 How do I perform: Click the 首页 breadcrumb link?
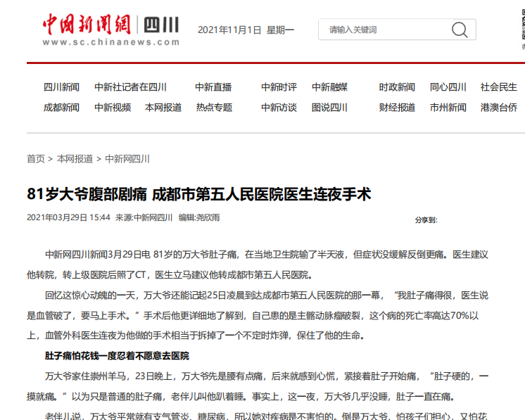pos(36,158)
